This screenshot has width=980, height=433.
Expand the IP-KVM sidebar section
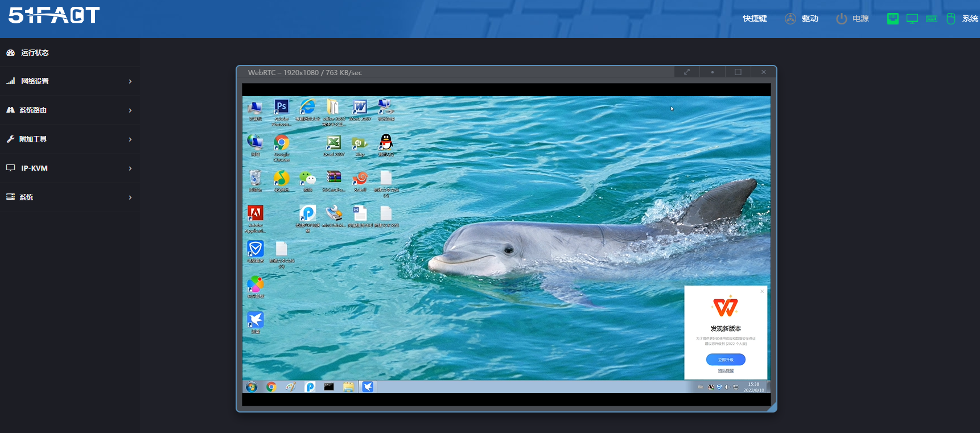click(x=70, y=168)
